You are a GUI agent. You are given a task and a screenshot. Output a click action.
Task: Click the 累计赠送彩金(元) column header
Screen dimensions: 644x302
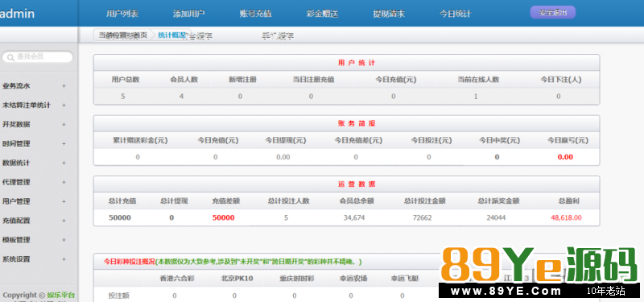(x=140, y=140)
